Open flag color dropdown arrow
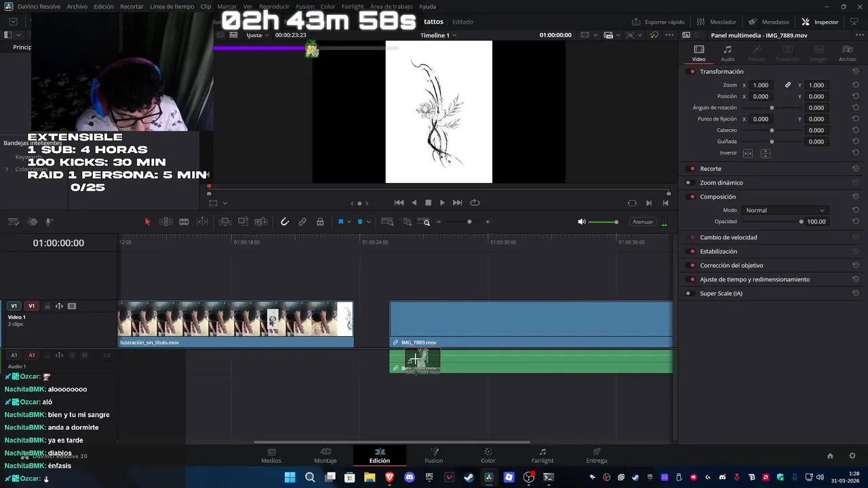This screenshot has width=868, height=488. click(x=349, y=222)
